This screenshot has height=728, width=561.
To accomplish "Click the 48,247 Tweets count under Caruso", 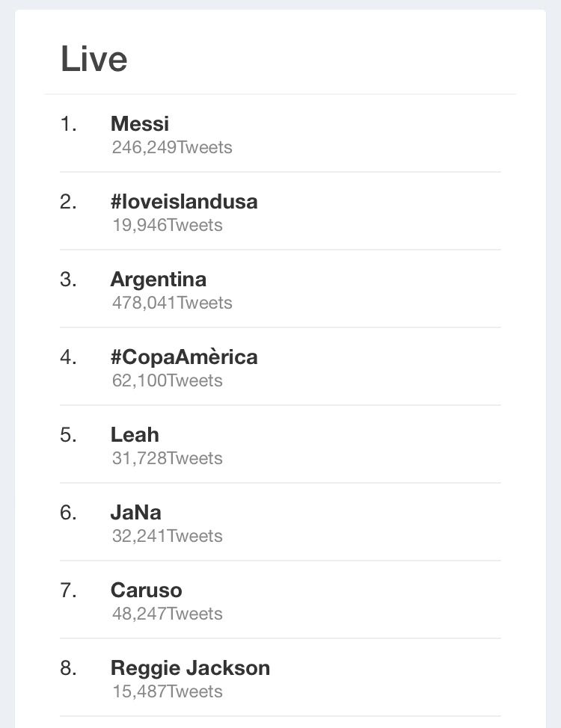I will [x=168, y=614].
